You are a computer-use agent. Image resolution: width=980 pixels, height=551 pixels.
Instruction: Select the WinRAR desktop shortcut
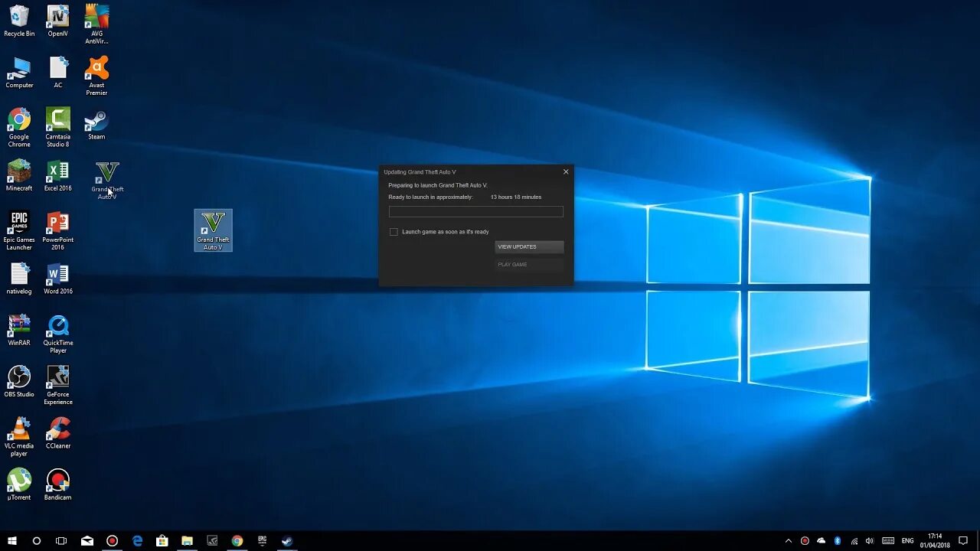pyautogui.click(x=19, y=330)
